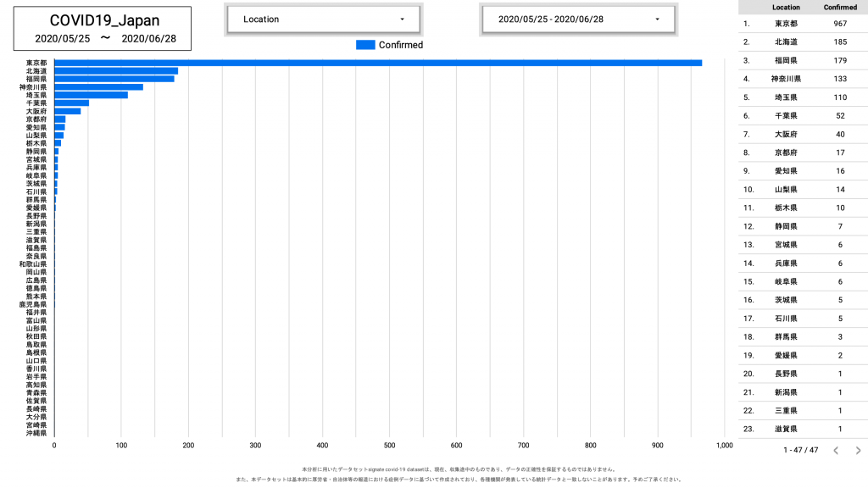868x488 pixels.
Task: Select the 大阪府 table row
Action: click(x=801, y=134)
